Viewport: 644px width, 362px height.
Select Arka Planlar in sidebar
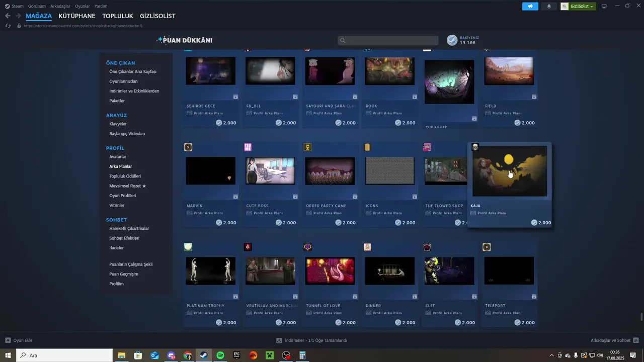point(121,166)
